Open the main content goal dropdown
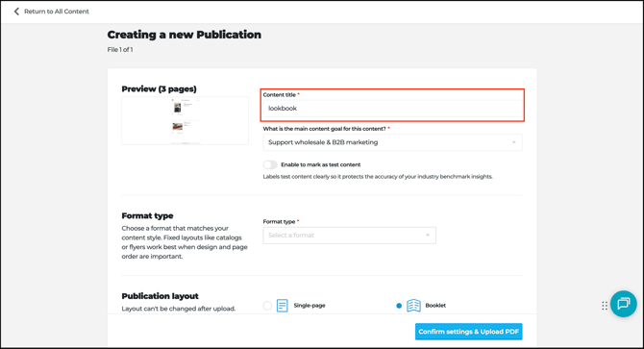This screenshot has width=644, height=349. click(392, 142)
